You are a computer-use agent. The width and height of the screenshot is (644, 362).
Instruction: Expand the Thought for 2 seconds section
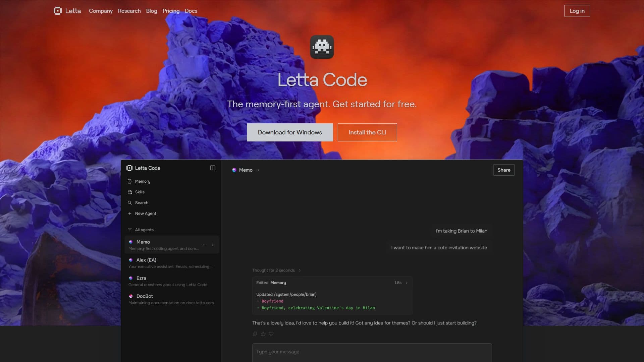pyautogui.click(x=300, y=270)
